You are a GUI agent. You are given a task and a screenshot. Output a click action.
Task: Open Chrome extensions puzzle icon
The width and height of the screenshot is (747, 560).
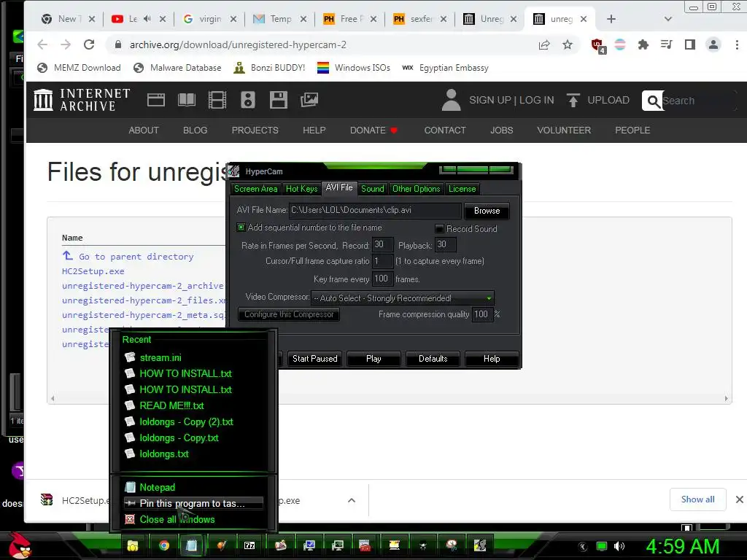click(x=643, y=44)
